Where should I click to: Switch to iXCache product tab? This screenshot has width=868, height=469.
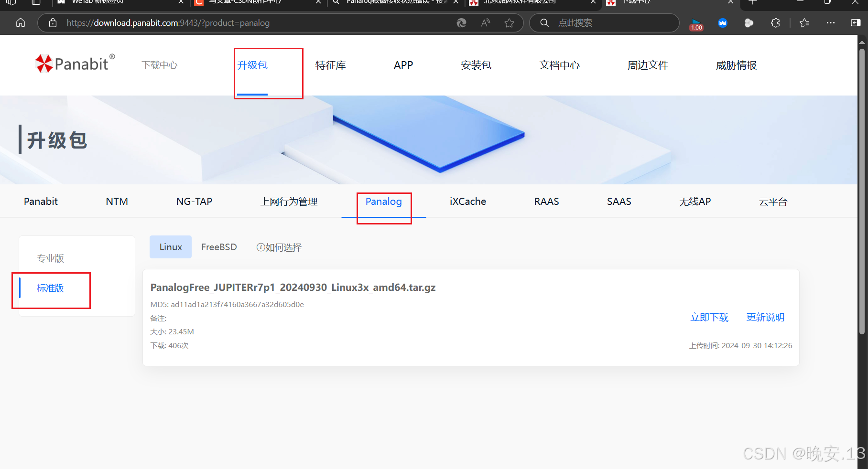pos(467,201)
